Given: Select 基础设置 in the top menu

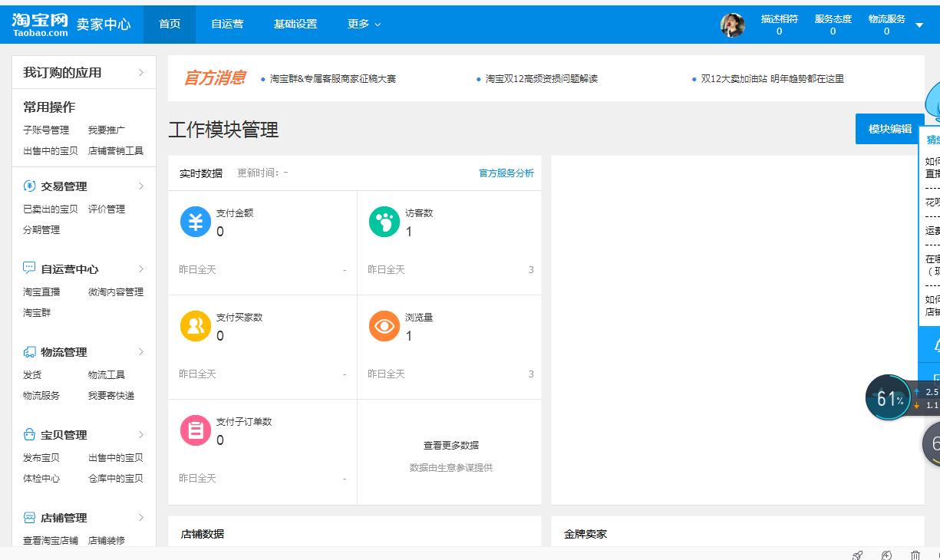Looking at the screenshot, I should (x=296, y=24).
